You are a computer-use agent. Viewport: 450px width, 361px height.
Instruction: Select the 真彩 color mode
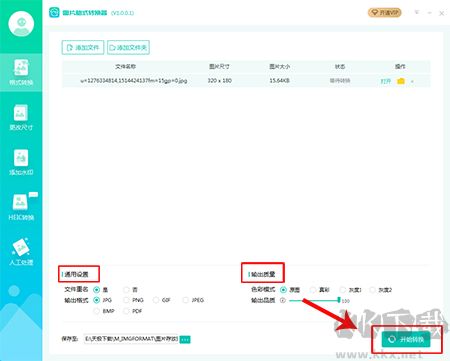[x=320, y=290]
